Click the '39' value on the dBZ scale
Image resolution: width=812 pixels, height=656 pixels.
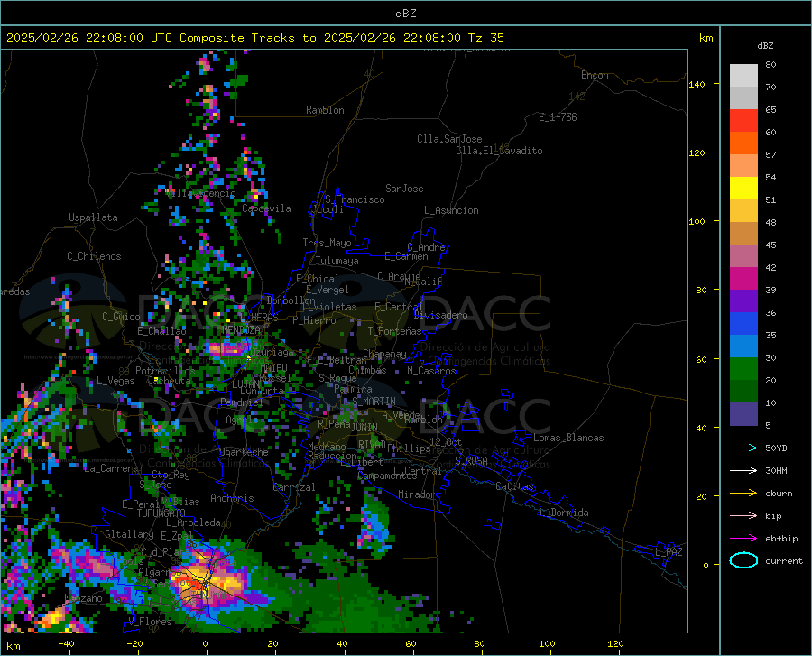[770, 290]
